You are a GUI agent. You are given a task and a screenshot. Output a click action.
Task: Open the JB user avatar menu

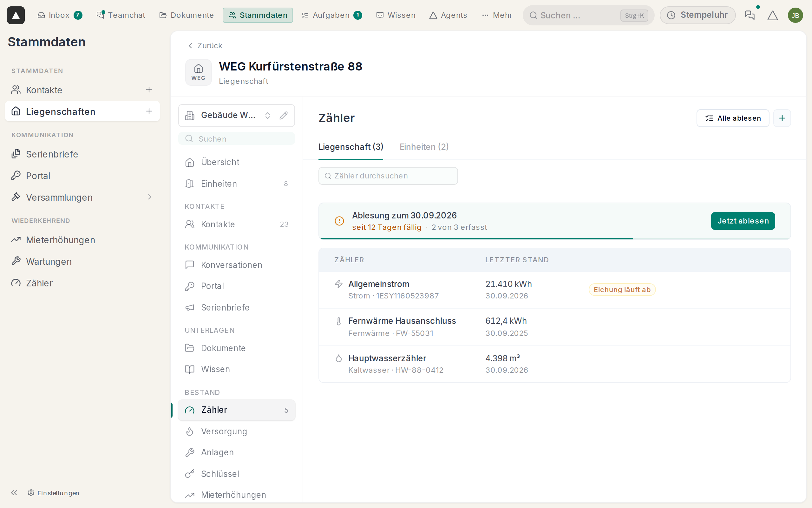[795, 15]
